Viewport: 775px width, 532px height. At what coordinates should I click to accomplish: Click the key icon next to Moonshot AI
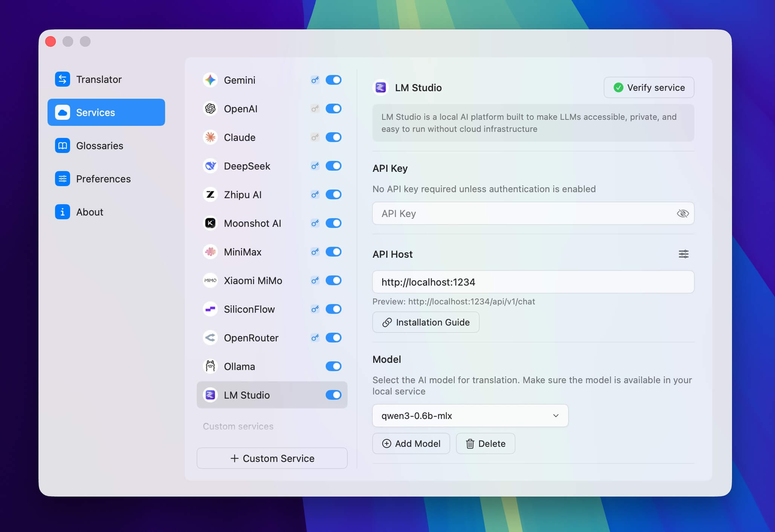tap(315, 223)
